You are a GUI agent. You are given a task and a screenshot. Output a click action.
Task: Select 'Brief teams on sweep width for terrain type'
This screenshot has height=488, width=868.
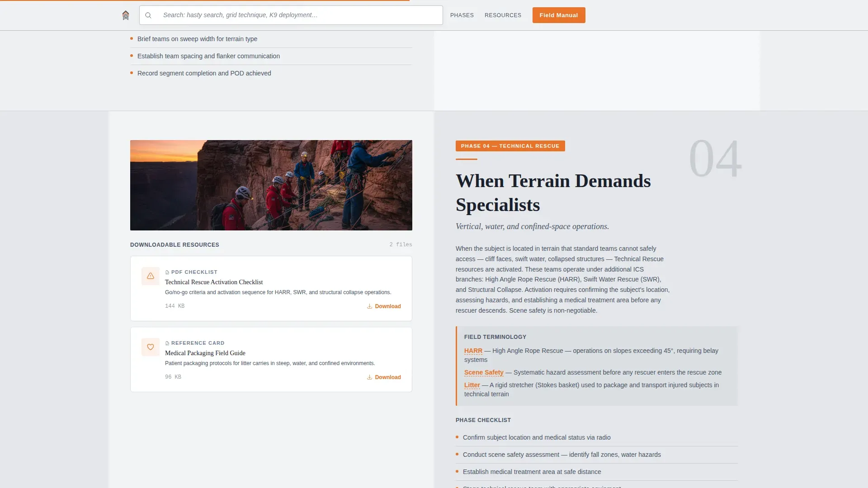(x=271, y=39)
